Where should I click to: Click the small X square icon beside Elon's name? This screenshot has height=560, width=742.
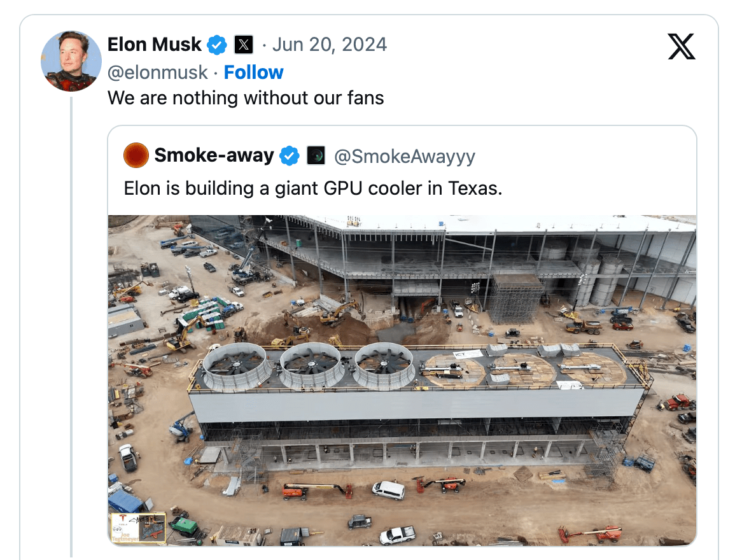[243, 45]
